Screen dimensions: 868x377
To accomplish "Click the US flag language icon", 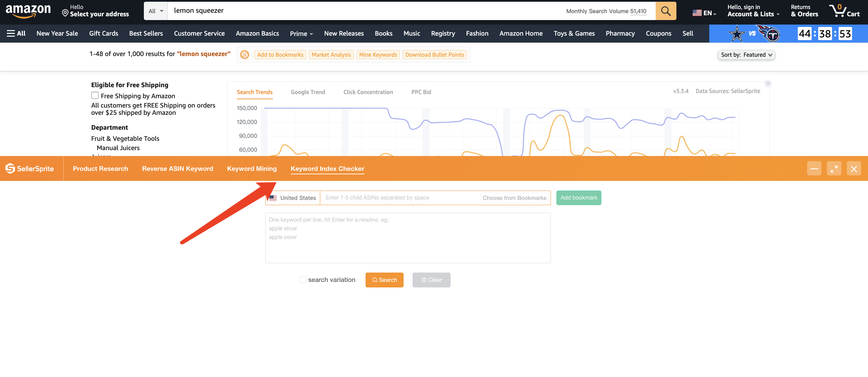I will [697, 13].
